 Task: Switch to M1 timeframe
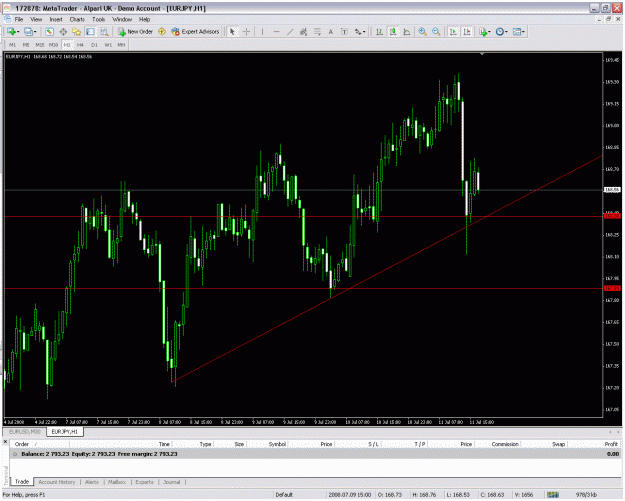click(x=12, y=45)
